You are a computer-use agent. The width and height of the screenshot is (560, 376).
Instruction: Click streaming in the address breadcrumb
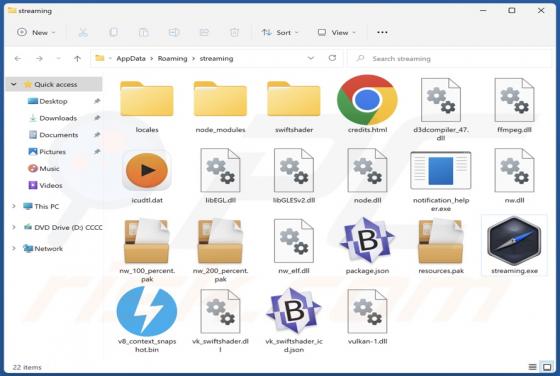pos(216,59)
